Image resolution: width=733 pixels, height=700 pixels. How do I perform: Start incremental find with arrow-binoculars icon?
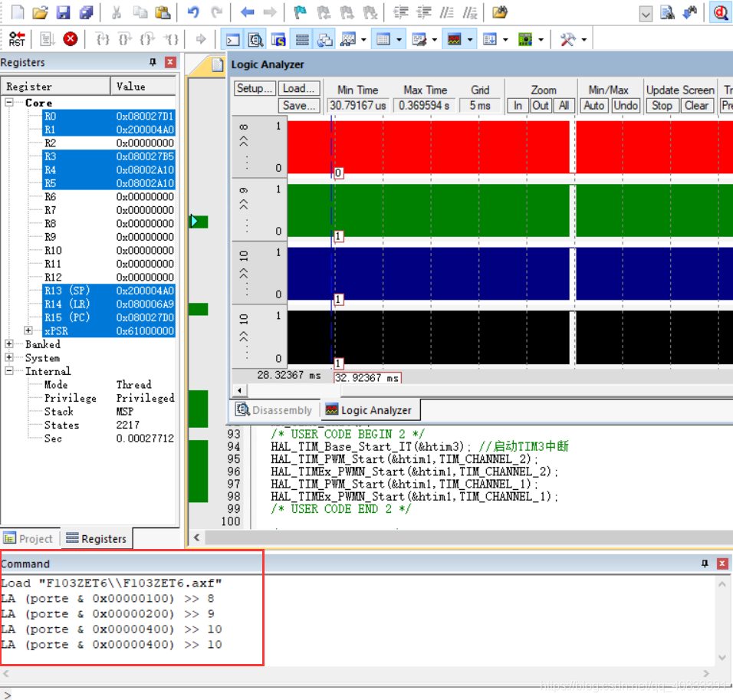pos(690,12)
